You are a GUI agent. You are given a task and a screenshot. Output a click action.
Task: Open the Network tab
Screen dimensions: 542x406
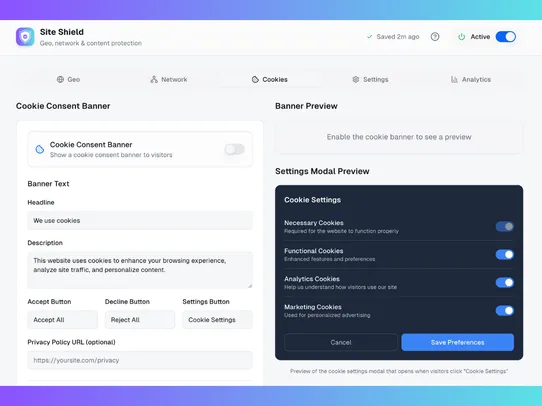[x=169, y=79]
